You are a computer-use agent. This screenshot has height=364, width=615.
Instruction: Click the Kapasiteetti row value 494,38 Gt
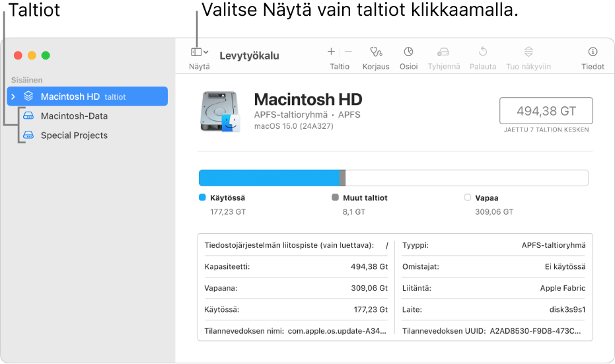tap(369, 267)
